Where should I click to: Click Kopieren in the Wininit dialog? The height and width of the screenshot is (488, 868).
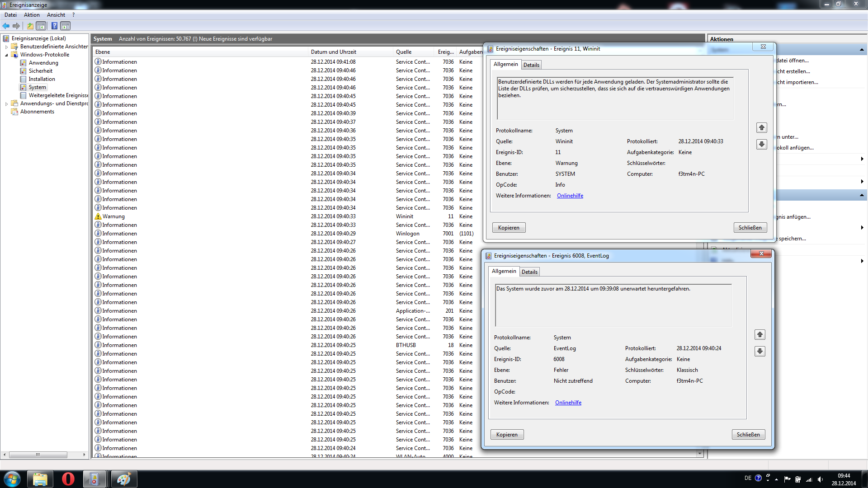[x=509, y=228]
